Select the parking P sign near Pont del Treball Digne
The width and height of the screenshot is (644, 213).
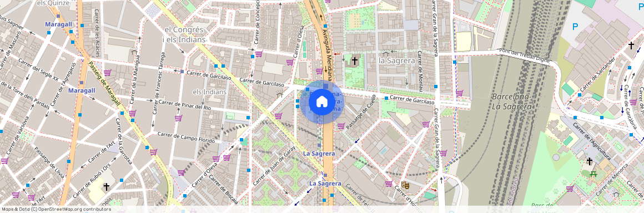pyautogui.click(x=575, y=27)
